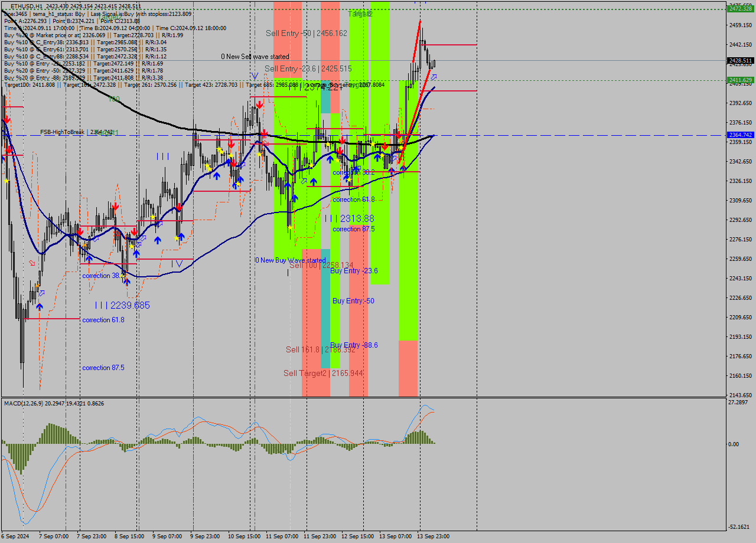The width and height of the screenshot is (756, 543).
Task: Click the green target price label 2472.328
Action: (x=740, y=9)
